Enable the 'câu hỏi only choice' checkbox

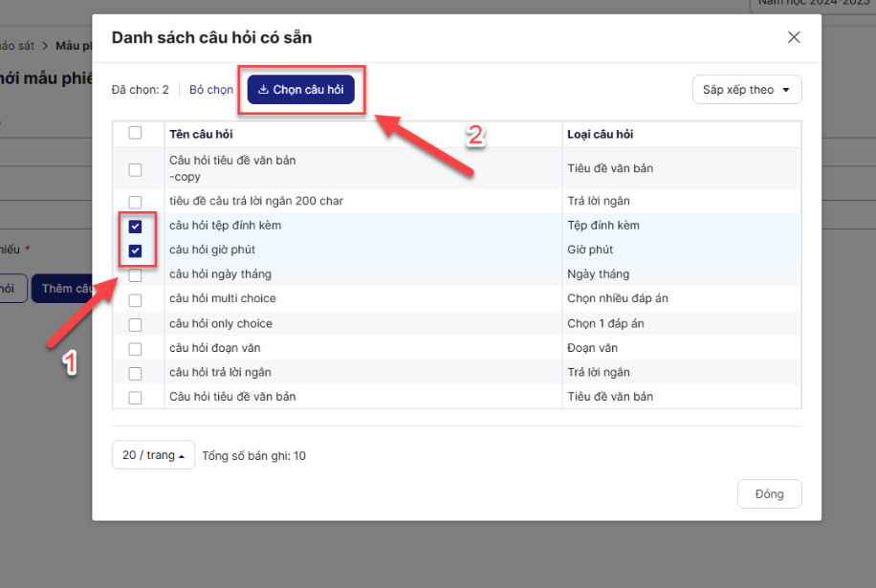click(135, 324)
